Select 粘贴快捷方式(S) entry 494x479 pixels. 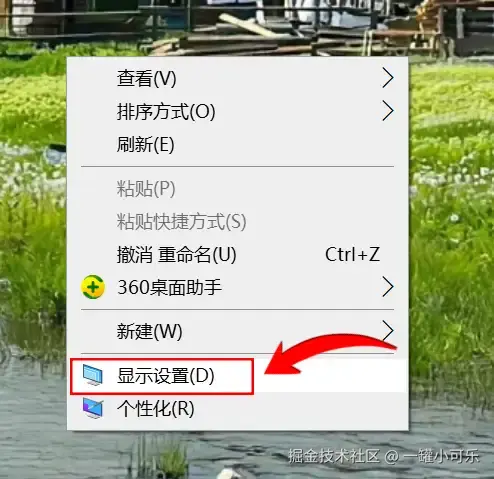(x=237, y=222)
